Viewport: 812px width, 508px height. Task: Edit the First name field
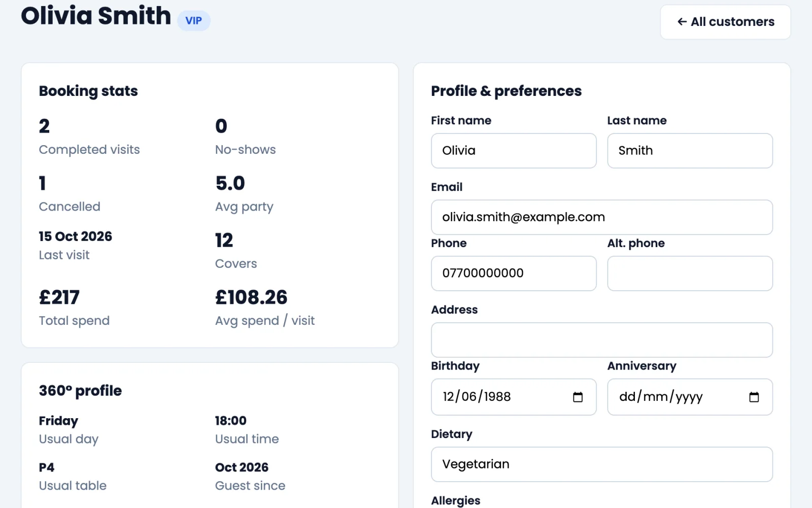pos(514,151)
